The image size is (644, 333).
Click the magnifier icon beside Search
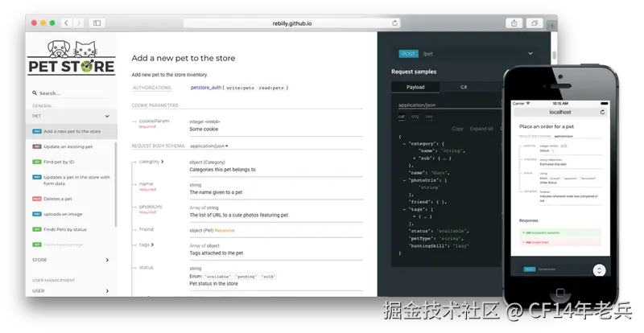pos(35,93)
